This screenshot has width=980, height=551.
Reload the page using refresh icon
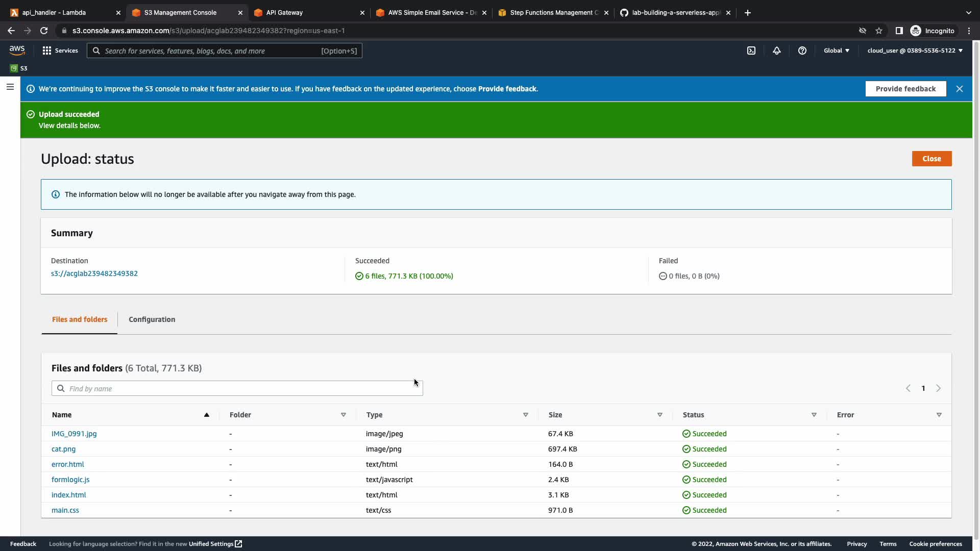point(44,31)
